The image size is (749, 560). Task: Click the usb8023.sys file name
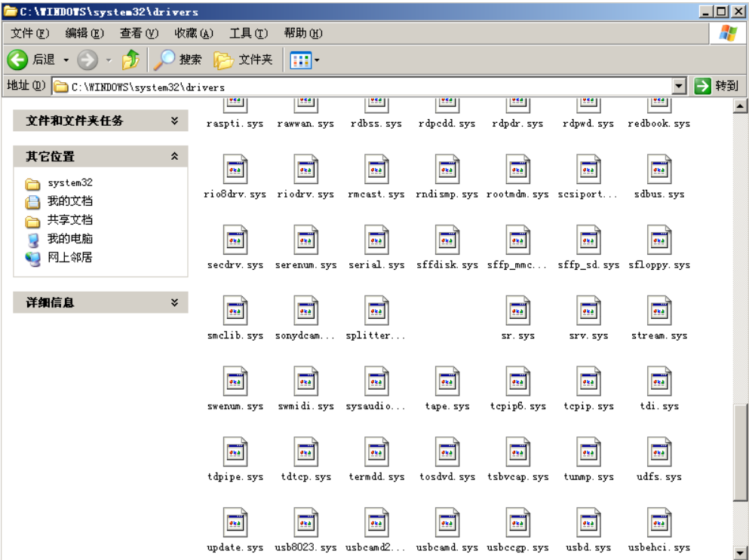(305, 547)
